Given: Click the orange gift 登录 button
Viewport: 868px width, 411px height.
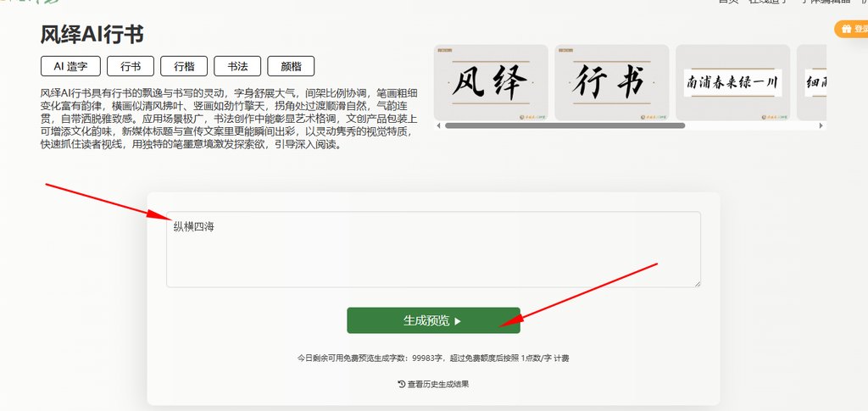Looking at the screenshot, I should pos(853,29).
